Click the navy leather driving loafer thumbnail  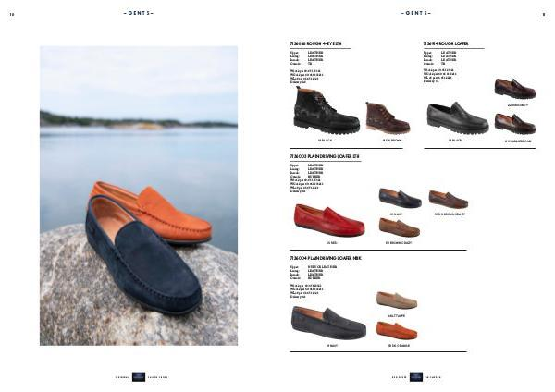coord(400,198)
